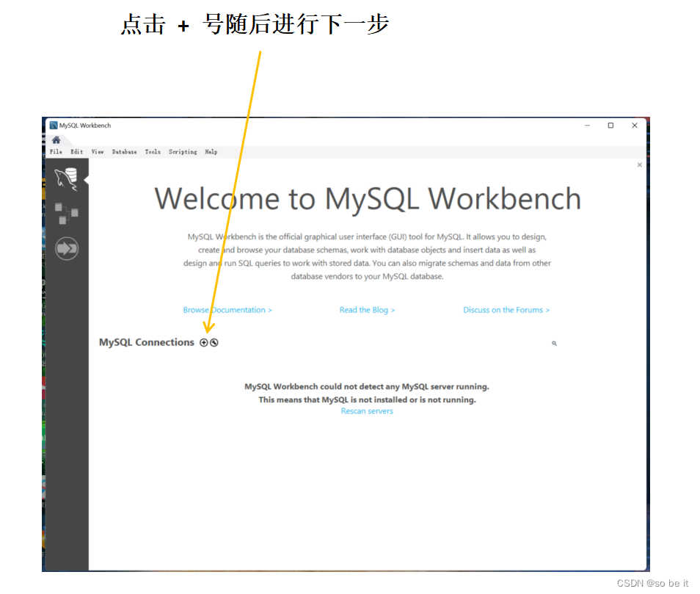Screen dimensions: 700x594
Task: Close the MySQL Workbench window
Action: 635,126
